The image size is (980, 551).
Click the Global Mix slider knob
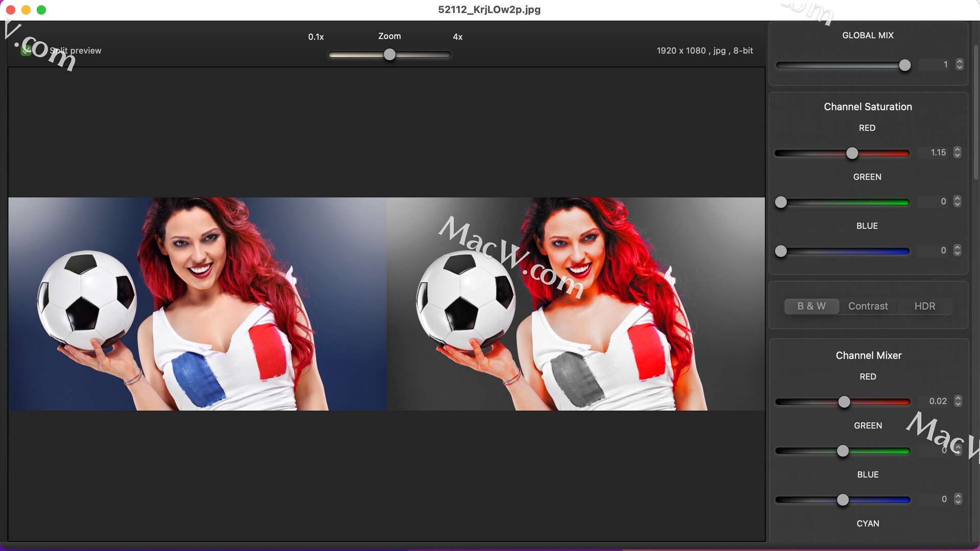point(904,65)
